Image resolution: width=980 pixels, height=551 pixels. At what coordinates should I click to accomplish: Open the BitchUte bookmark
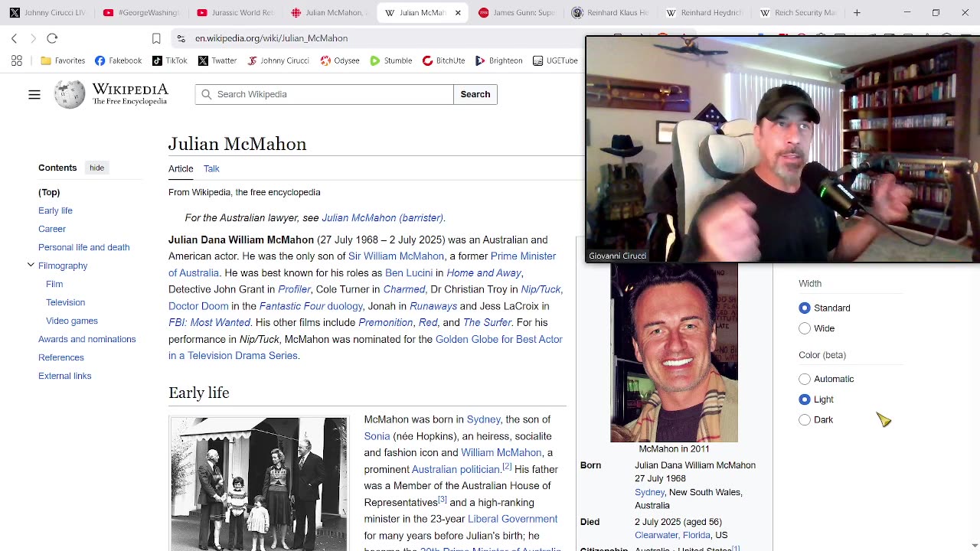pos(443,60)
